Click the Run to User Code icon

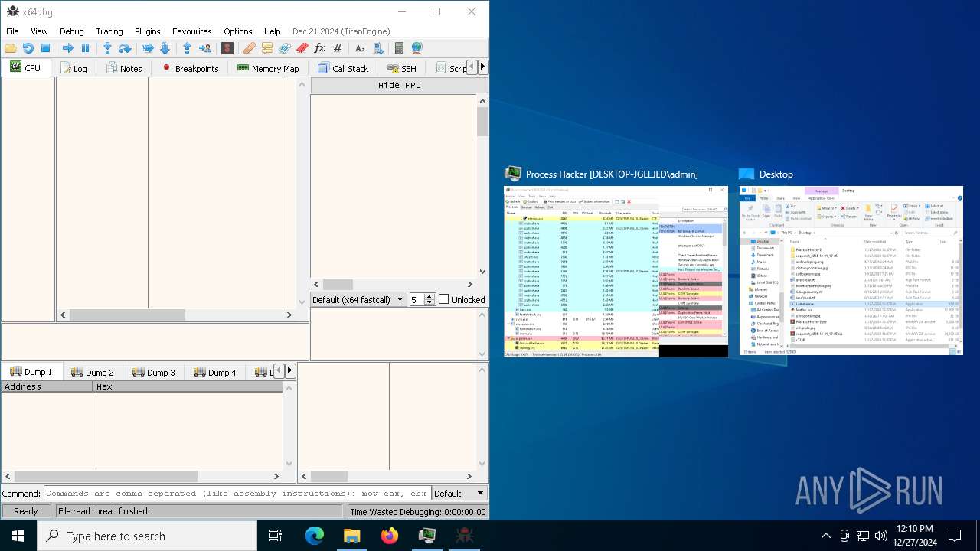pos(205,48)
